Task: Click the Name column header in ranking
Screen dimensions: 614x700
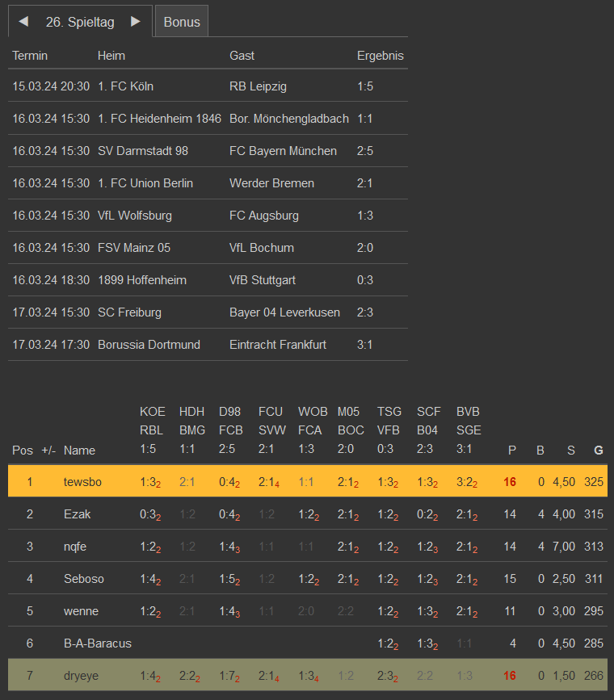Action: pos(79,451)
